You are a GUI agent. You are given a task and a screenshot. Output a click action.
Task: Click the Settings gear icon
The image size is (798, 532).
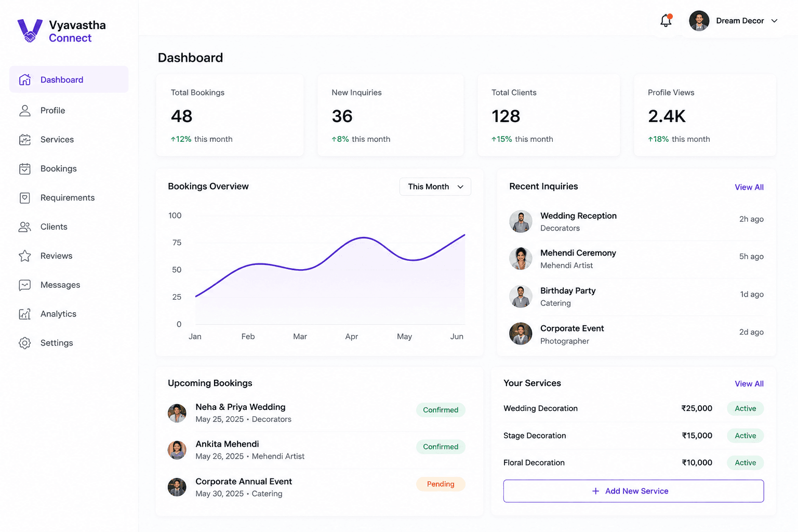click(25, 343)
